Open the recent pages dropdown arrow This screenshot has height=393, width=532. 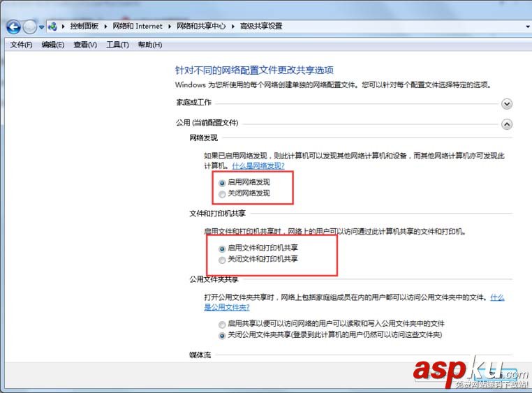[x=41, y=27]
